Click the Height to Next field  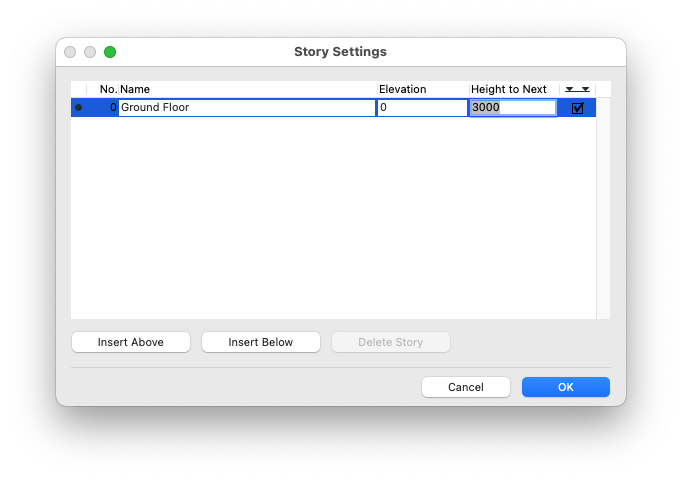[513, 108]
